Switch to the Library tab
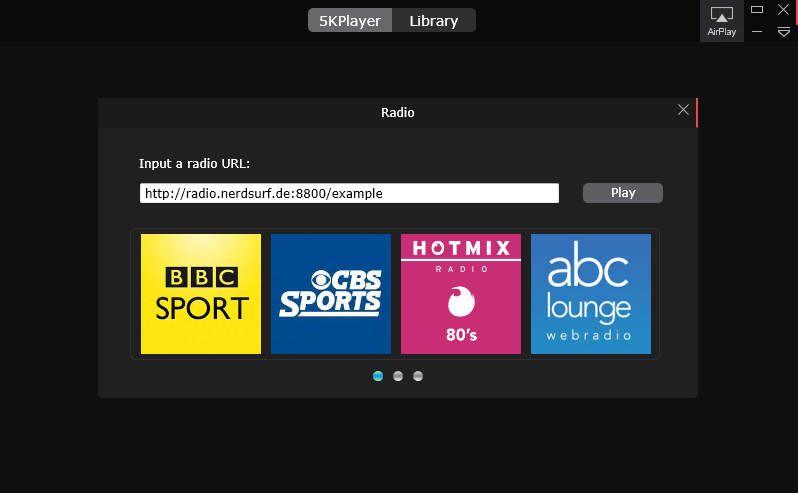The image size is (798, 493). point(434,20)
